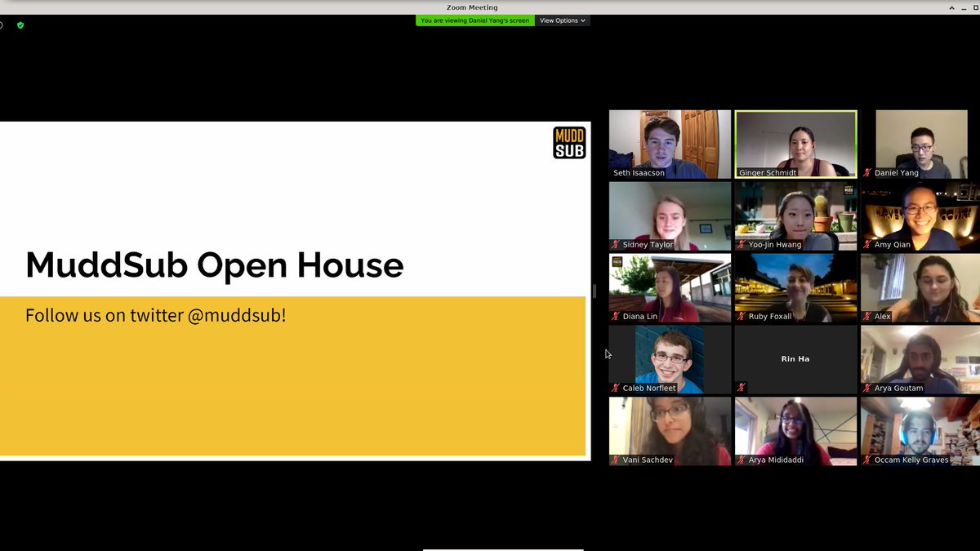
Task: Click the 'MuddSub Open House' slide title
Action: (215, 265)
